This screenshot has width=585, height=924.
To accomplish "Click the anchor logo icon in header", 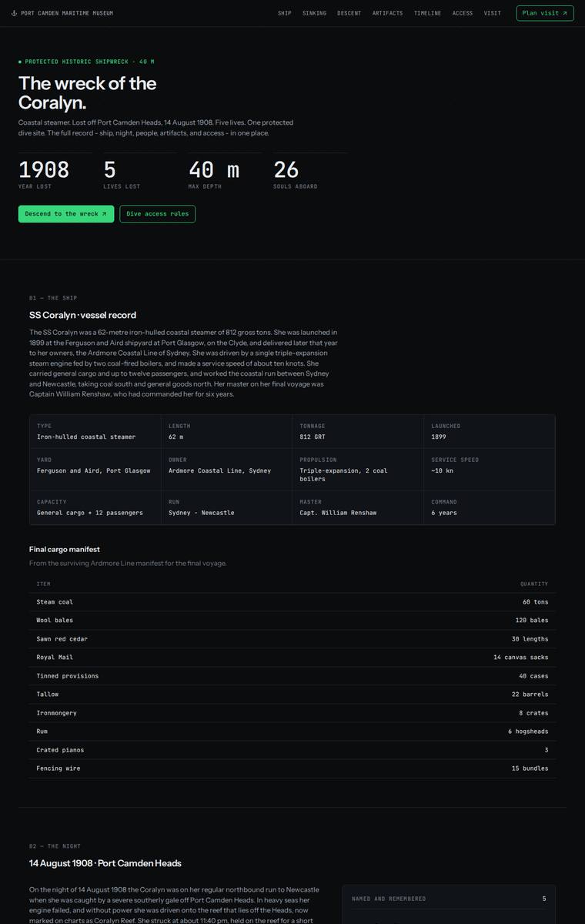I will coord(14,13).
